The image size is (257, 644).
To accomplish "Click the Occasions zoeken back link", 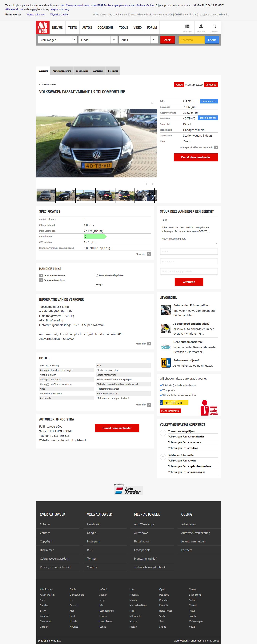I will (48, 84).
